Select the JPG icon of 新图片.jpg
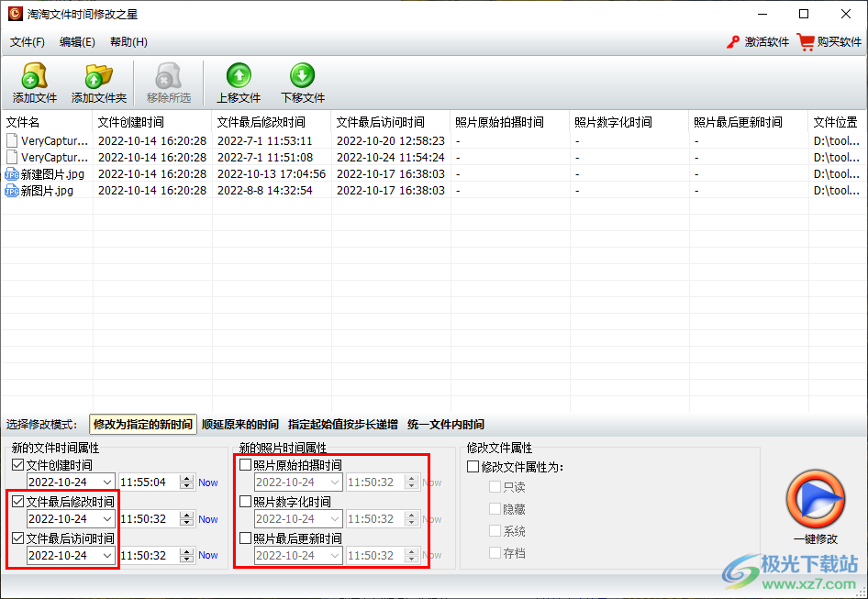Screen dimensions: 868x599 (12, 191)
